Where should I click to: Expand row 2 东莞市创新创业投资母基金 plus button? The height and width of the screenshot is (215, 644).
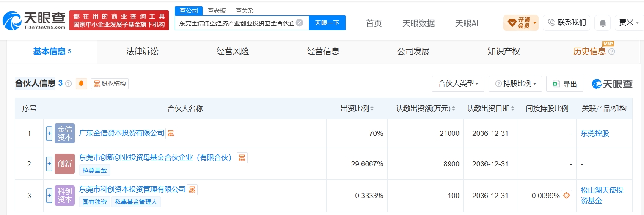[x=49, y=164]
